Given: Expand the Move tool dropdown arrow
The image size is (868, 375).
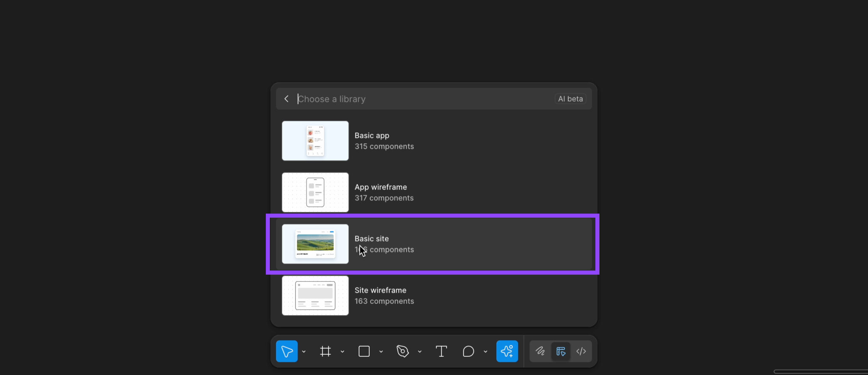Looking at the screenshot, I should pos(304,352).
